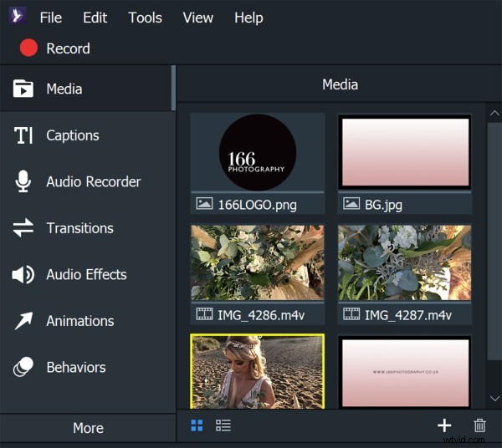
Task: Open the Transitions label in the sidebar
Action: pos(80,228)
